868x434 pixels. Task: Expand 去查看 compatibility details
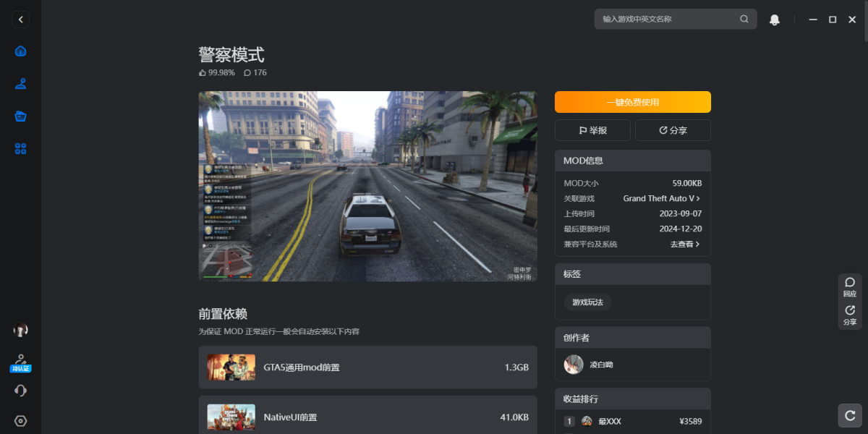tap(684, 244)
